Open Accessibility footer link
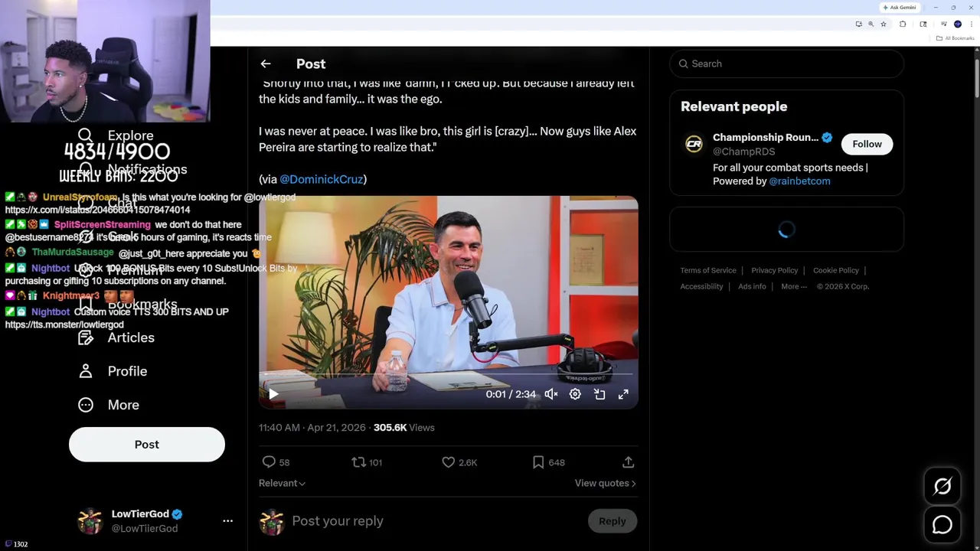Image resolution: width=980 pixels, height=551 pixels. [701, 286]
